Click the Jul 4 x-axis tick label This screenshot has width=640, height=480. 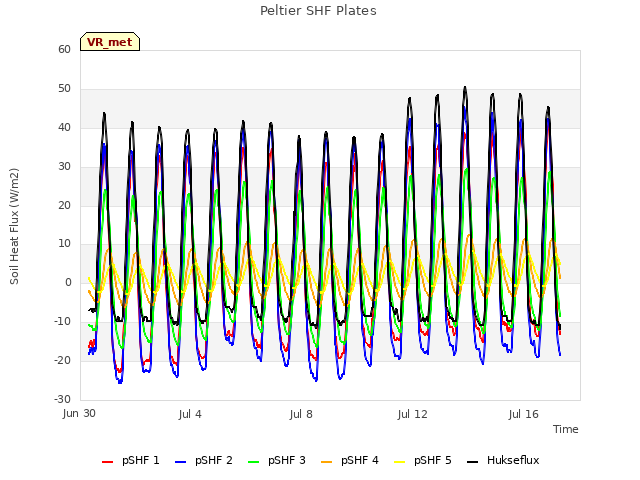[x=190, y=415]
